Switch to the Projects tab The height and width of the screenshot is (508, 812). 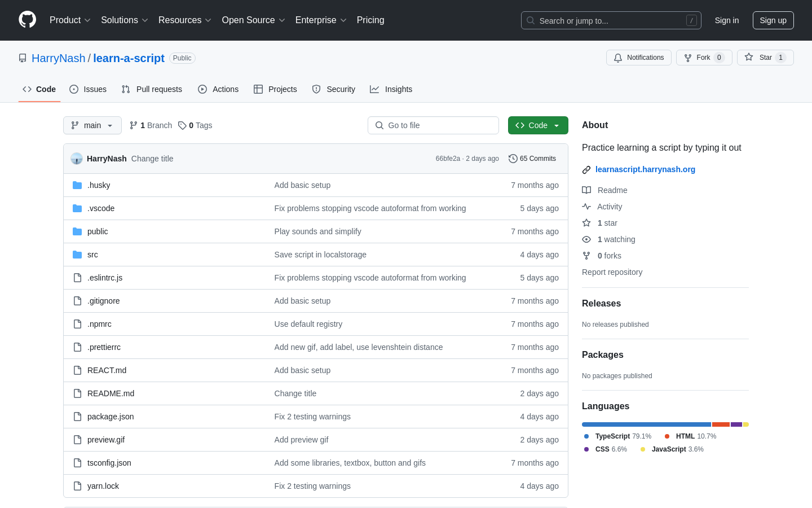click(x=275, y=89)
